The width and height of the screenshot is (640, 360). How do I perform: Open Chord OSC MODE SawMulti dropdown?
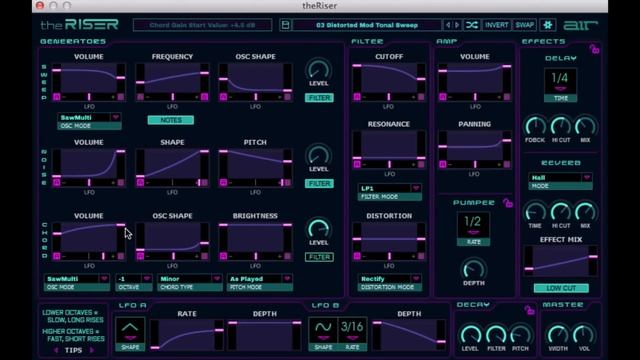click(x=77, y=279)
